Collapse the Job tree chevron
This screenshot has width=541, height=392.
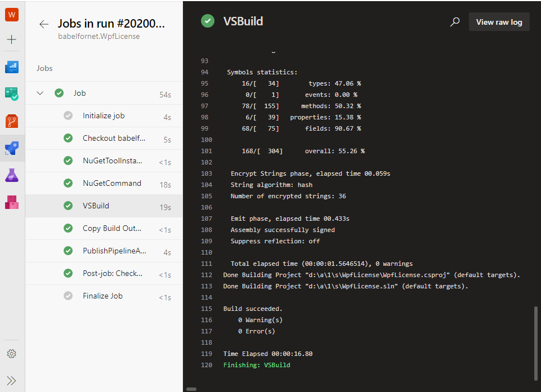point(40,93)
